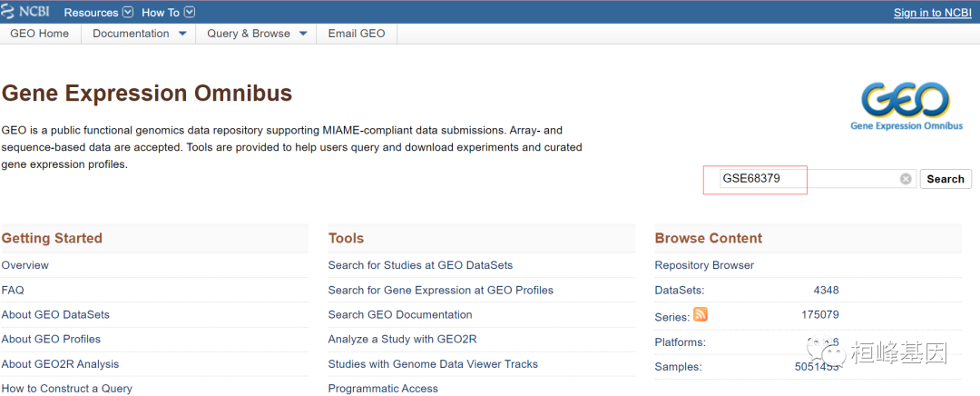Open Analyze a Study with GEO2R
Viewport: 980px width, 396px height.
click(403, 339)
